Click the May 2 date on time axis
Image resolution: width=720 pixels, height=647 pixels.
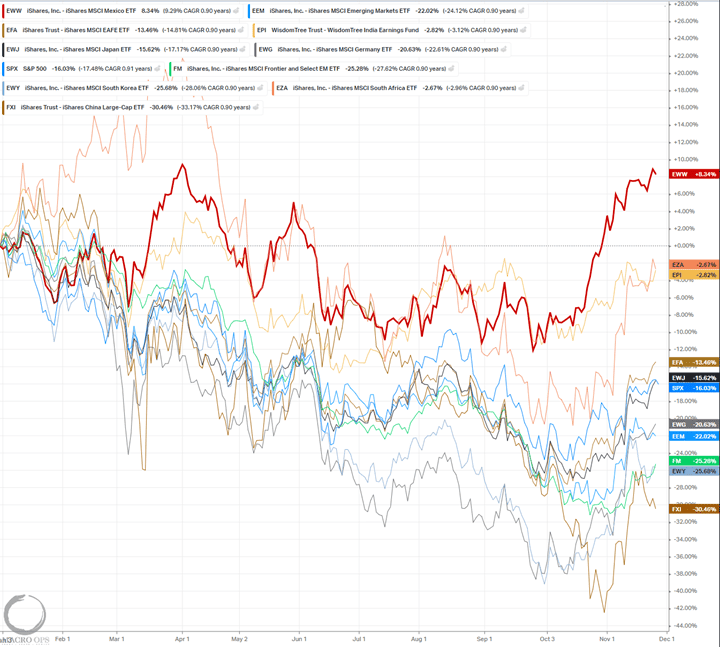(x=239, y=639)
